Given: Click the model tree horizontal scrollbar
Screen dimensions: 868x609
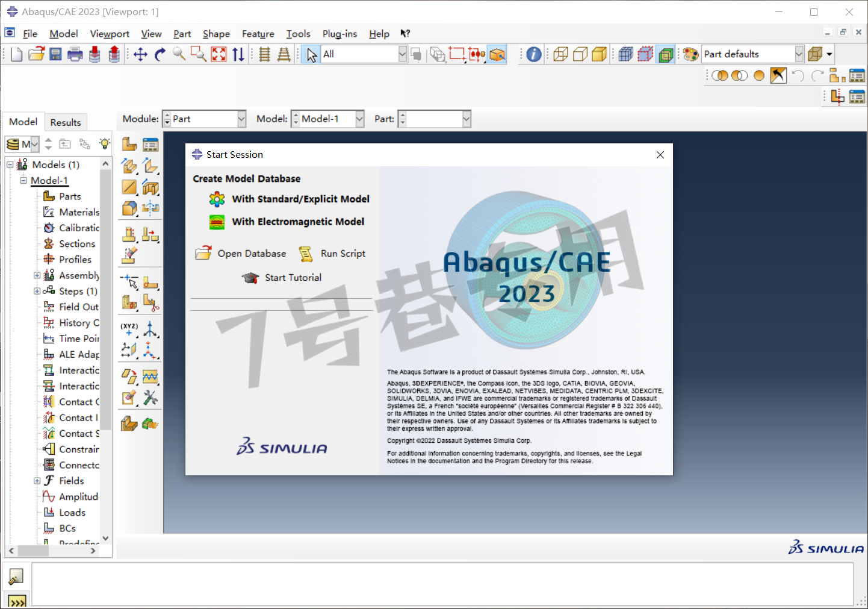Looking at the screenshot, I should (x=52, y=551).
